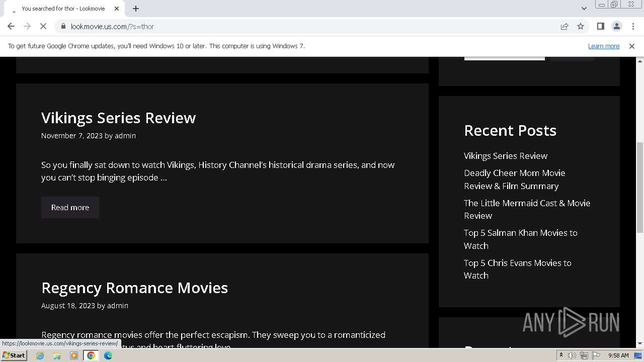
Task: Expand the tab search dropdown
Action: (x=584, y=9)
